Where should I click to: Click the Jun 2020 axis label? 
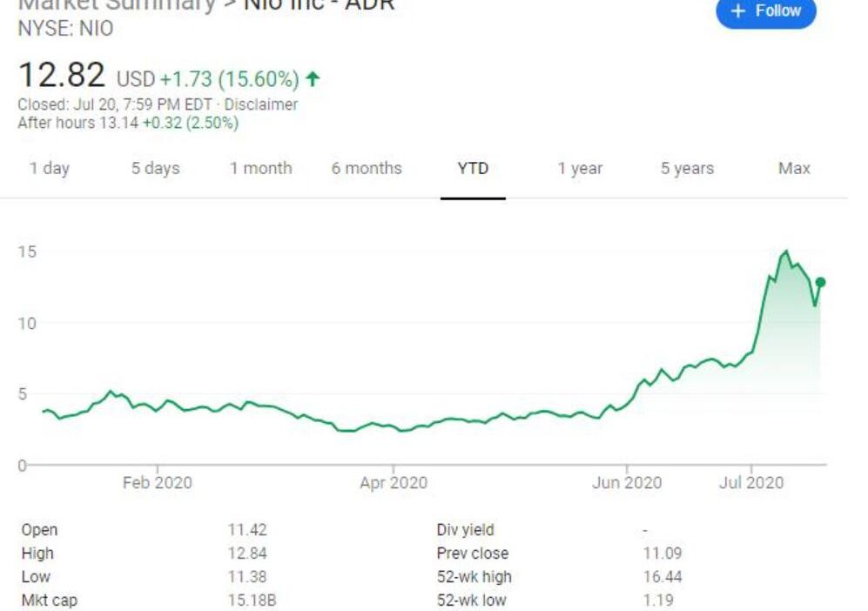627,482
